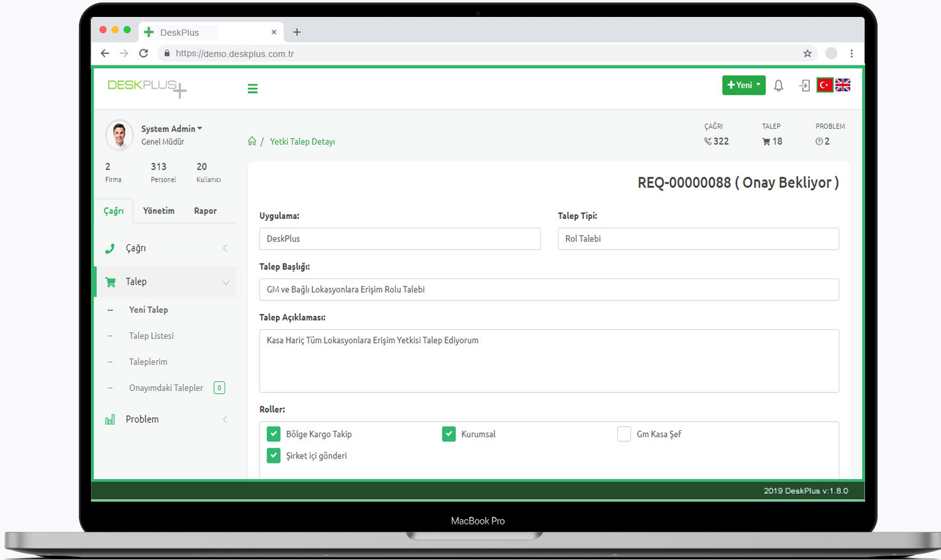Click the Çağrı phone counter 322
Image resolution: width=941 pixels, height=560 pixels.
(716, 141)
